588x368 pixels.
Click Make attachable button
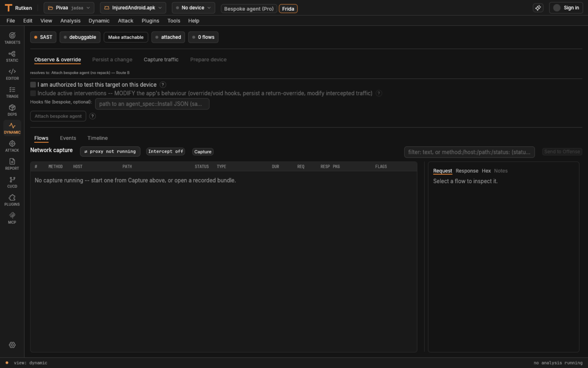tap(126, 37)
